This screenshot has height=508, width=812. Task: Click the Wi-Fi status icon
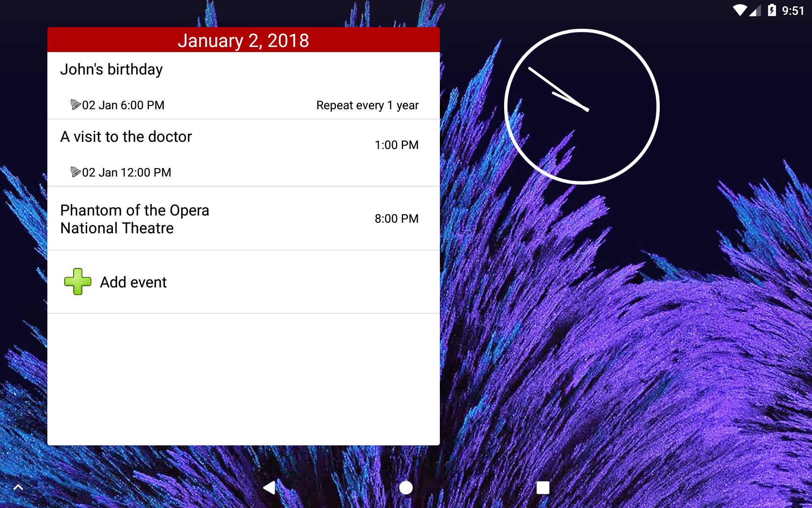740,11
